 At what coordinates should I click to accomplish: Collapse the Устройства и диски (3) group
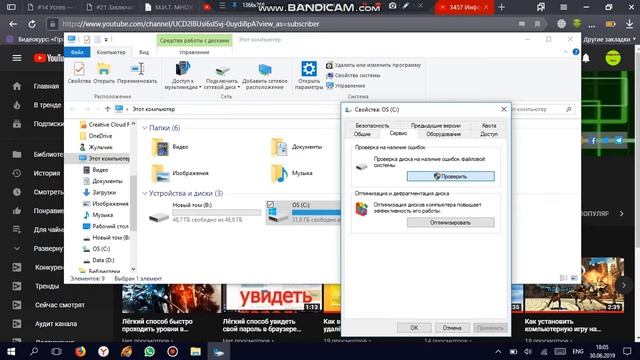pyautogui.click(x=144, y=193)
